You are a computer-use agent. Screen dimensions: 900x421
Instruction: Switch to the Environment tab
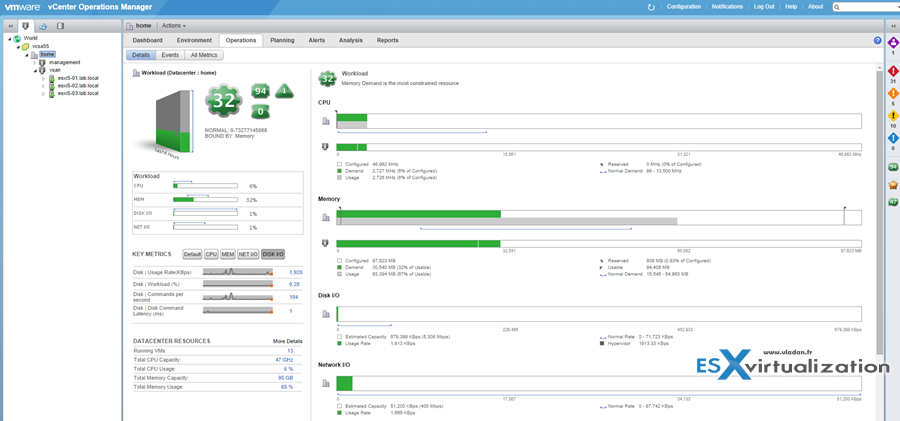click(x=194, y=40)
